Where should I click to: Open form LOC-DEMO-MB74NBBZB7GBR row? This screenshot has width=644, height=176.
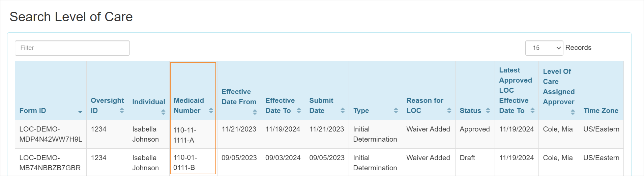(50, 163)
